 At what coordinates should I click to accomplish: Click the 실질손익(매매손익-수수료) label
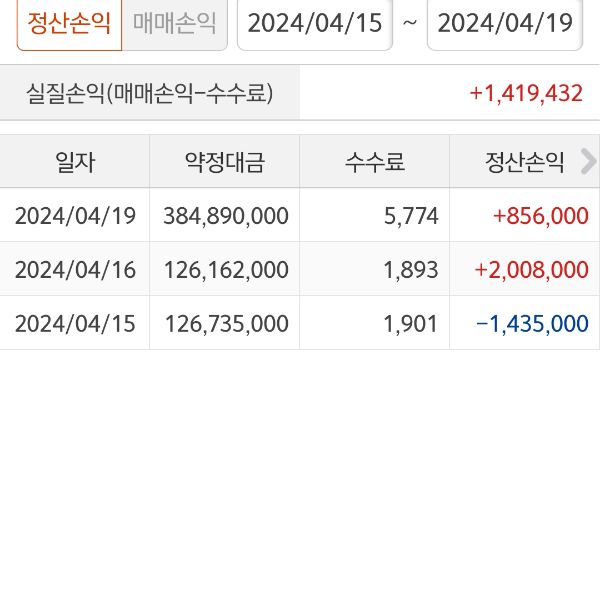(149, 94)
